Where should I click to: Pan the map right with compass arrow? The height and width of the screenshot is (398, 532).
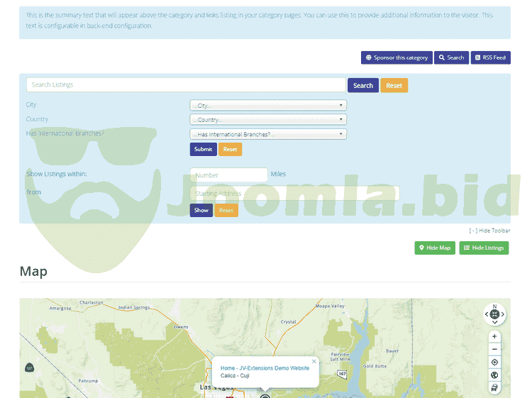[x=504, y=314]
